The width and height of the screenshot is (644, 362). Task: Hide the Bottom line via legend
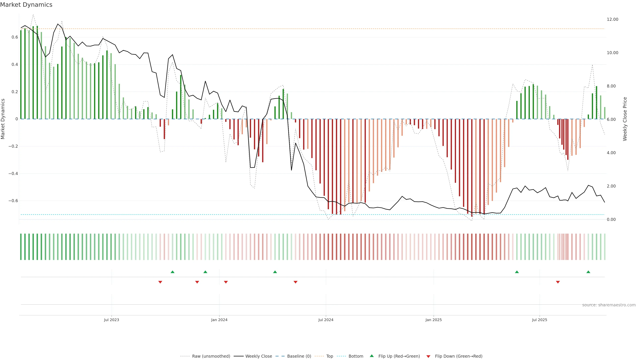pyautogui.click(x=356, y=356)
